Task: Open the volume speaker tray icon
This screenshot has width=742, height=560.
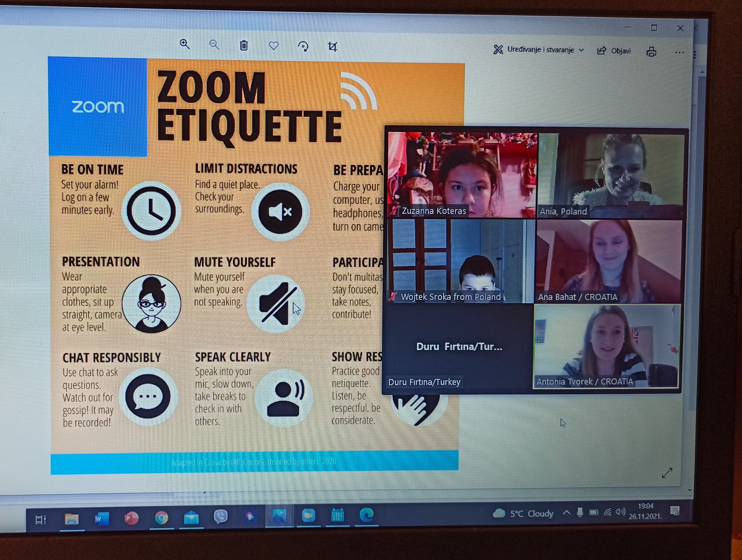Action: (620, 512)
